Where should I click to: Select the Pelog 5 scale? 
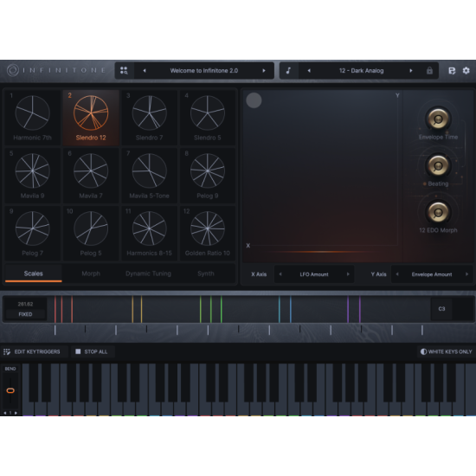(91, 233)
